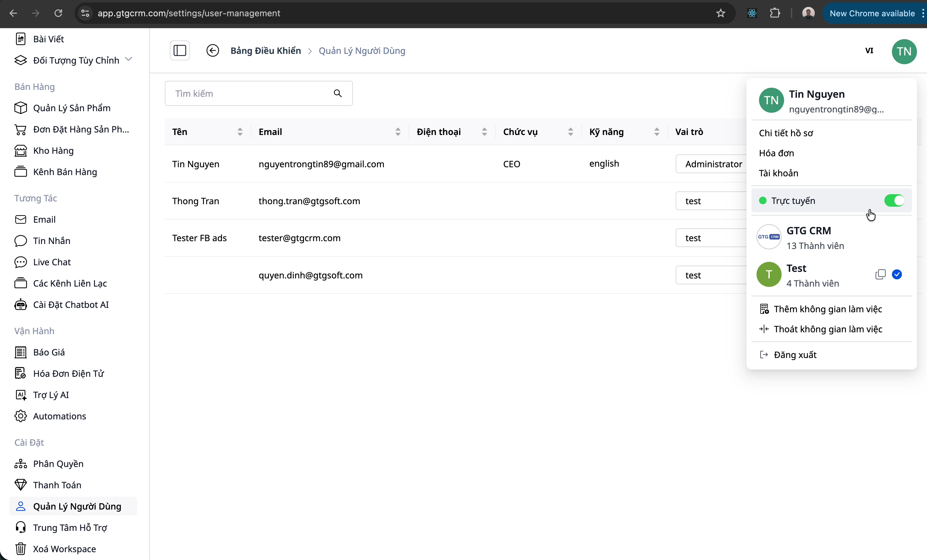Sort table by Email column arrows

[x=398, y=132]
